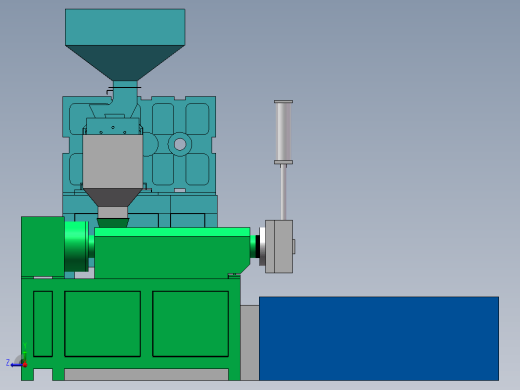Pick the gray spacer block beside the blue tank
Screen dimensions: 520x390
250,342
